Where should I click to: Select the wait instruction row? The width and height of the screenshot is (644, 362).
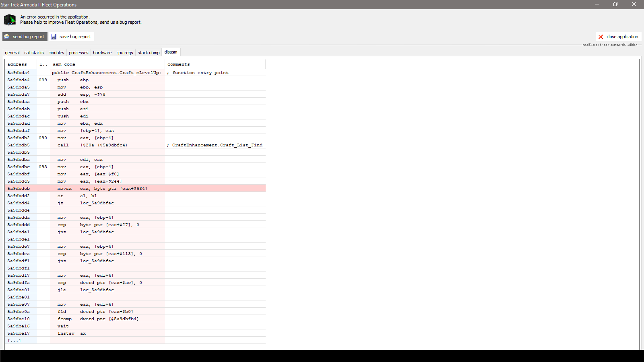tap(135, 326)
